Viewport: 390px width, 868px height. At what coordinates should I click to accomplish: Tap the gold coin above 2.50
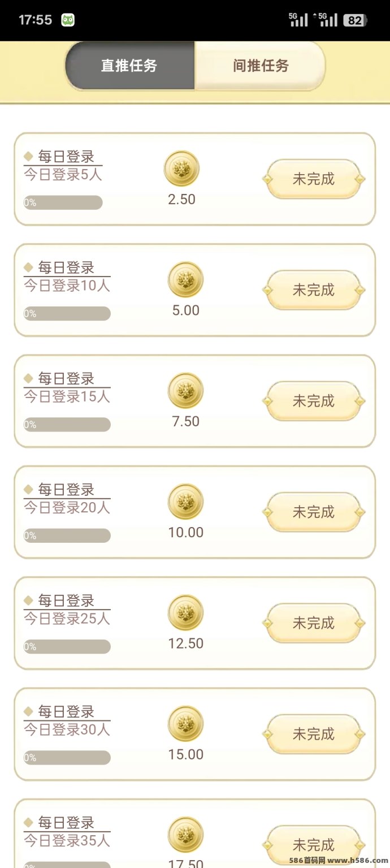[181, 169]
